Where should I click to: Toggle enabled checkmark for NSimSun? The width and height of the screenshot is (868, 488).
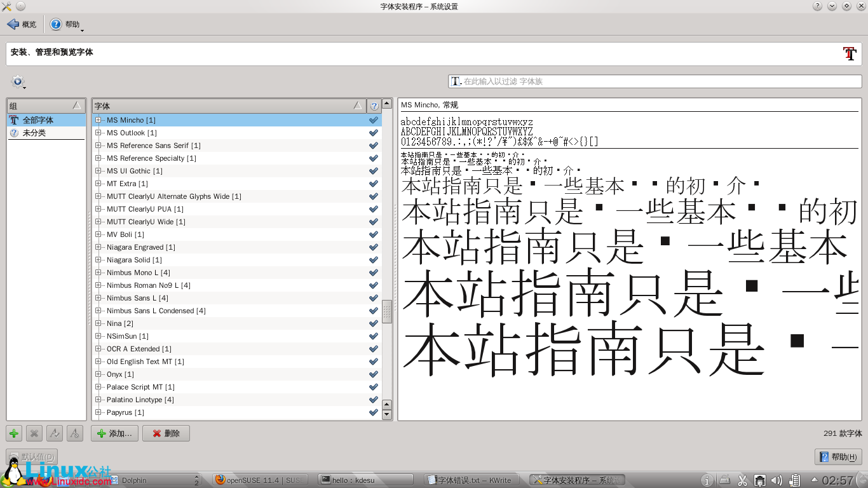click(x=374, y=336)
